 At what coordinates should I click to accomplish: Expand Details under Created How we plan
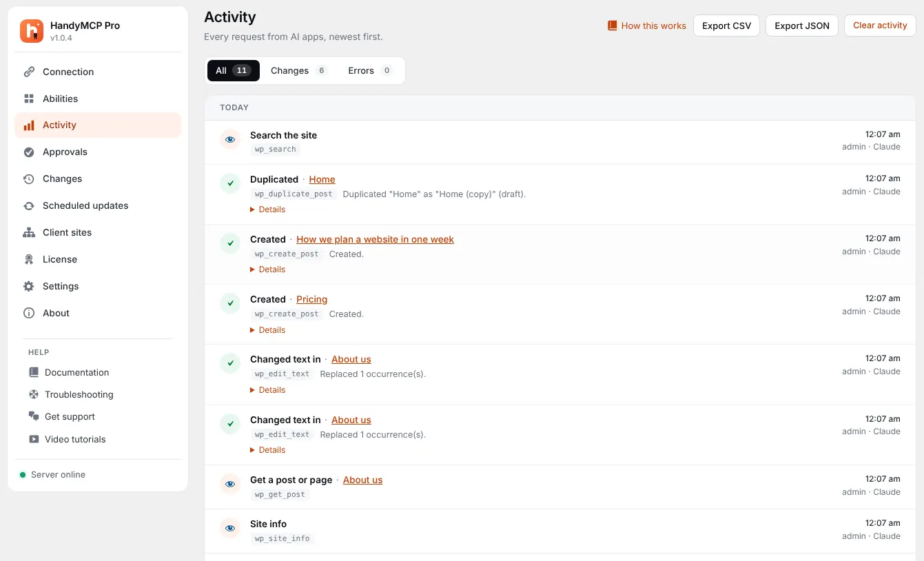coord(268,269)
